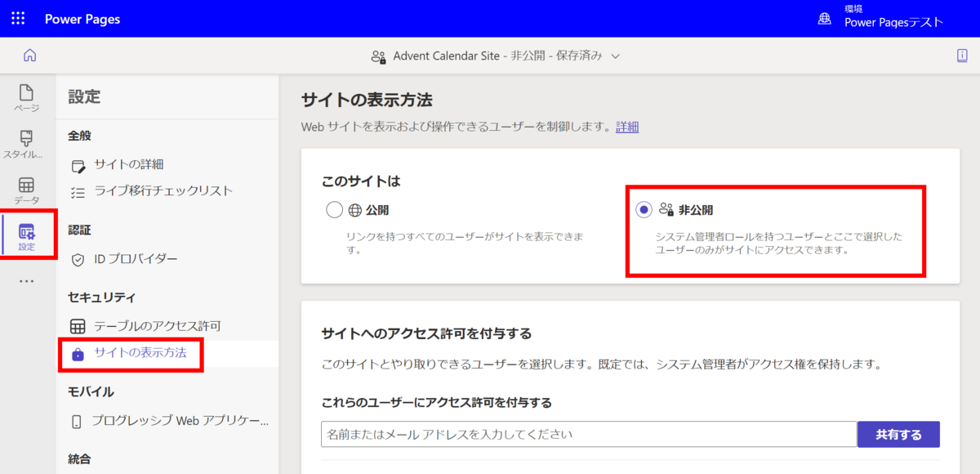Click the name or email address field
Image resolution: width=980 pixels, height=474 pixels.
pos(588,435)
